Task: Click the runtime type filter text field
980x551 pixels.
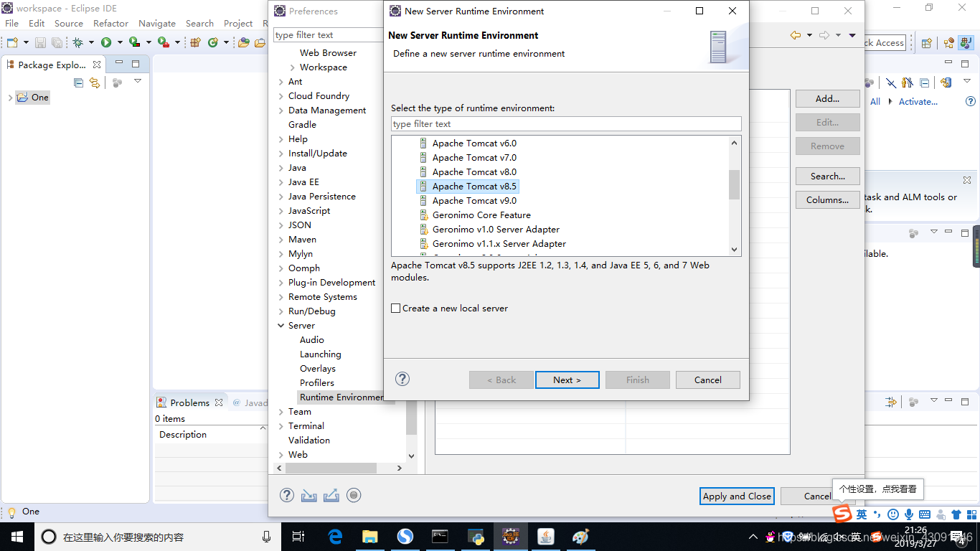Action: (x=566, y=123)
